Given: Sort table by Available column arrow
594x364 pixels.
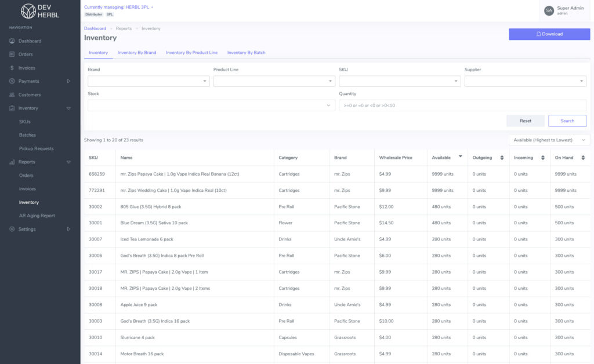Looking at the screenshot, I should [460, 156].
